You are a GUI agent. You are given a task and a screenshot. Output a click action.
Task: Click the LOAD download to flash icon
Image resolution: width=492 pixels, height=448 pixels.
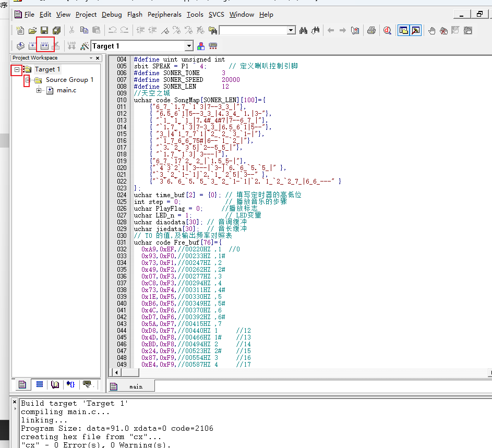pyautogui.click(x=71, y=46)
